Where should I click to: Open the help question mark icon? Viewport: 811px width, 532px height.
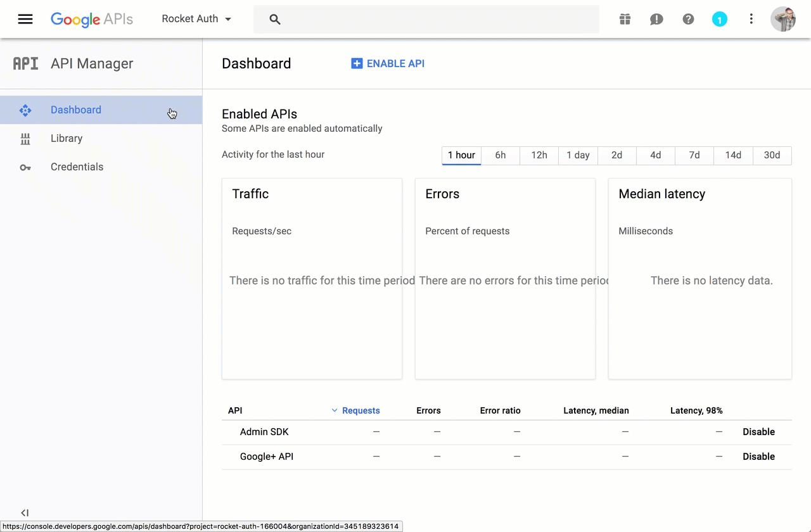pyautogui.click(x=688, y=19)
